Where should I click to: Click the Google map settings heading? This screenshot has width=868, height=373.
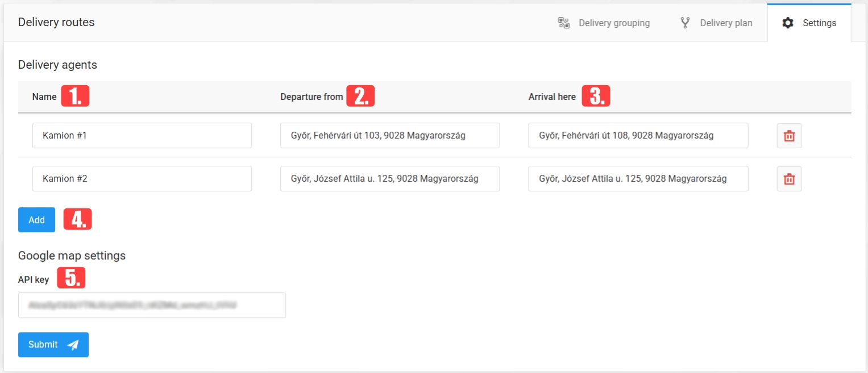click(x=72, y=255)
